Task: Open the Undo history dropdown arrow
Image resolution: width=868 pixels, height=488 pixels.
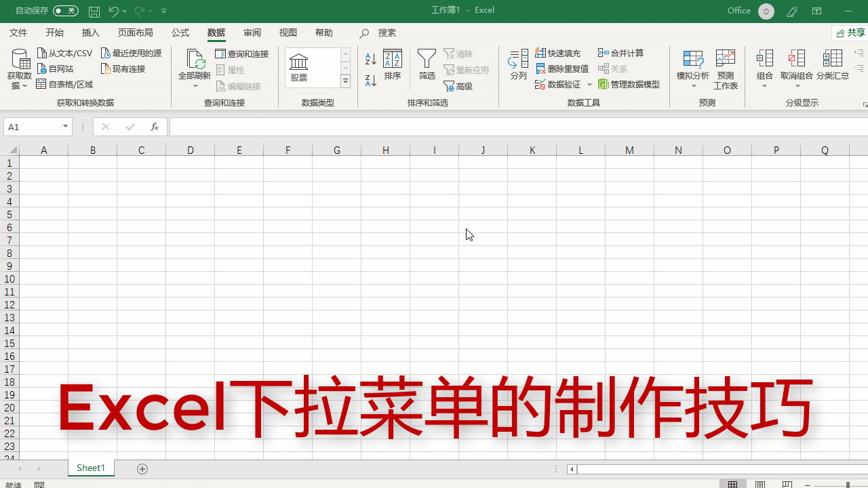Action: (x=125, y=11)
